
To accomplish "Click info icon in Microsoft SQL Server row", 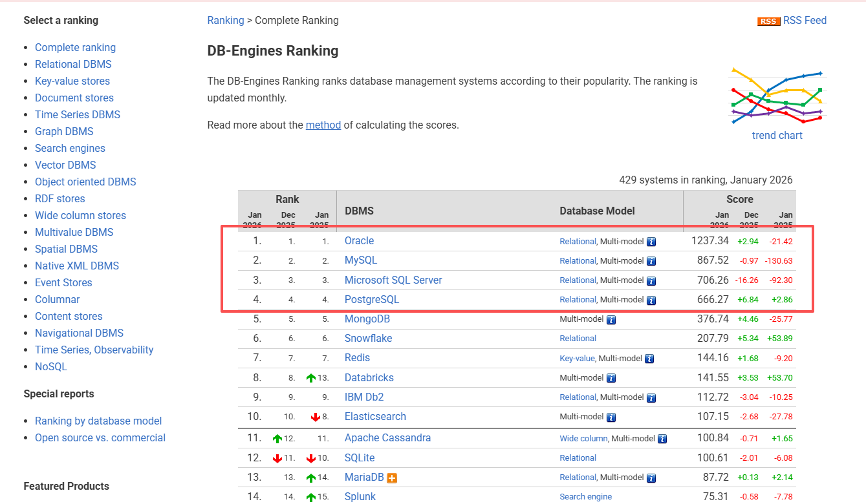I will tap(651, 280).
